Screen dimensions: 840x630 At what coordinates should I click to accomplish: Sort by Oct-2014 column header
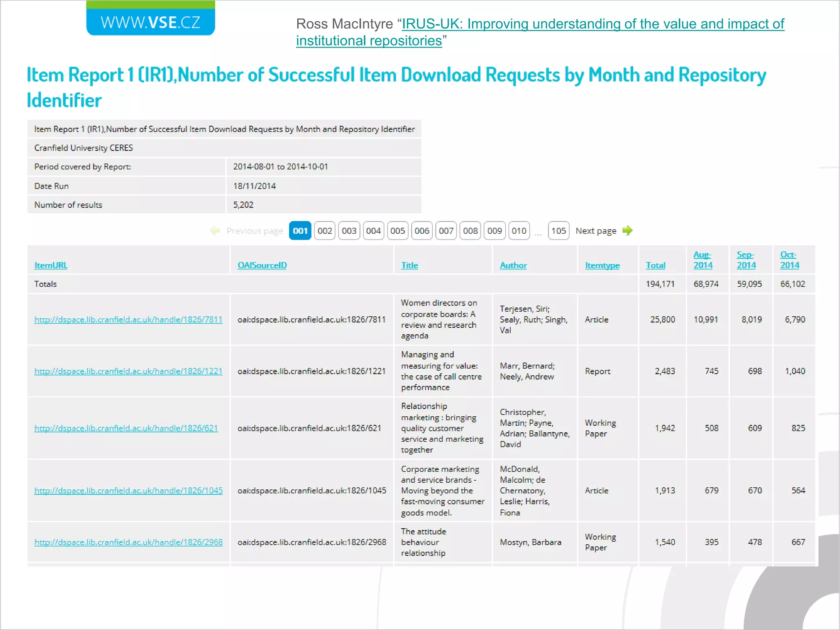point(790,260)
